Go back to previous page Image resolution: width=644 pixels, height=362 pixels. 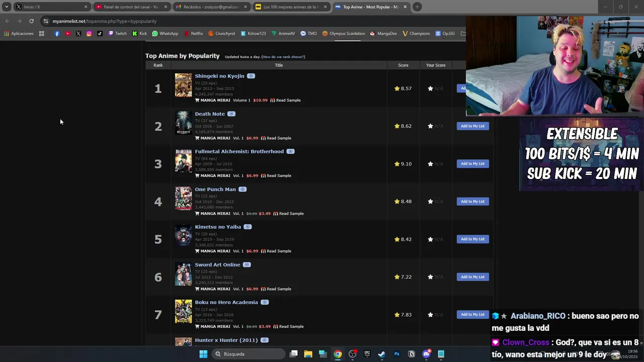click(x=7, y=21)
